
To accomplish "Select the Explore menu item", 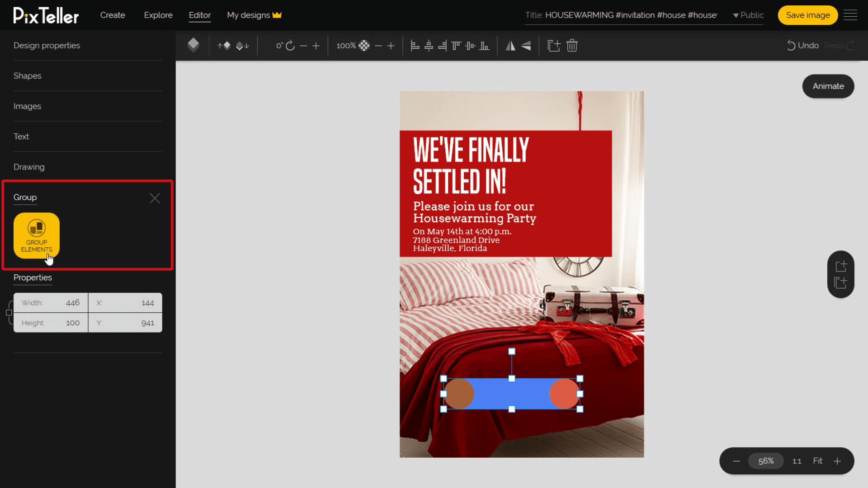I will tap(158, 15).
